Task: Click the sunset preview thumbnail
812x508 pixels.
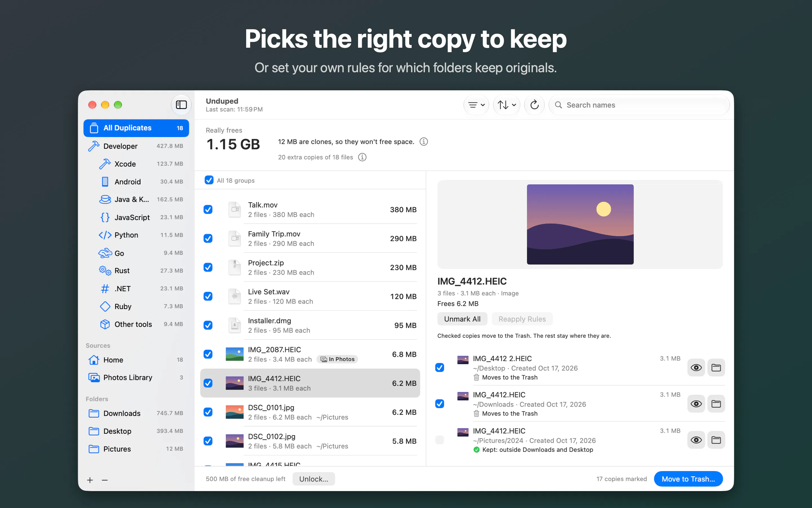Action: click(x=580, y=224)
